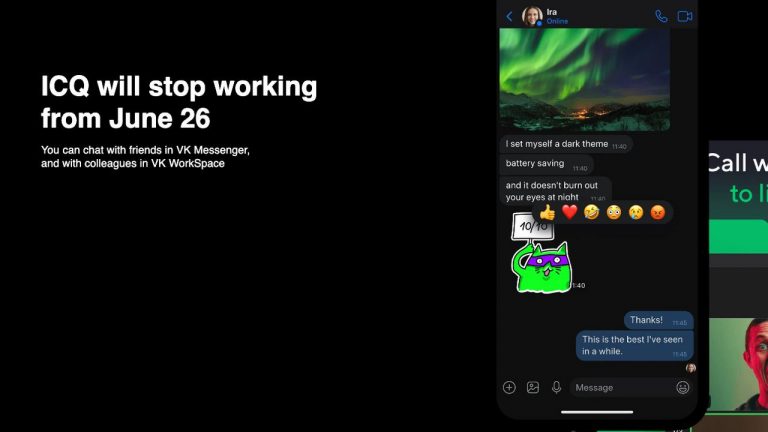
Task: Tap the microphone voice message icon
Action: 556,387
